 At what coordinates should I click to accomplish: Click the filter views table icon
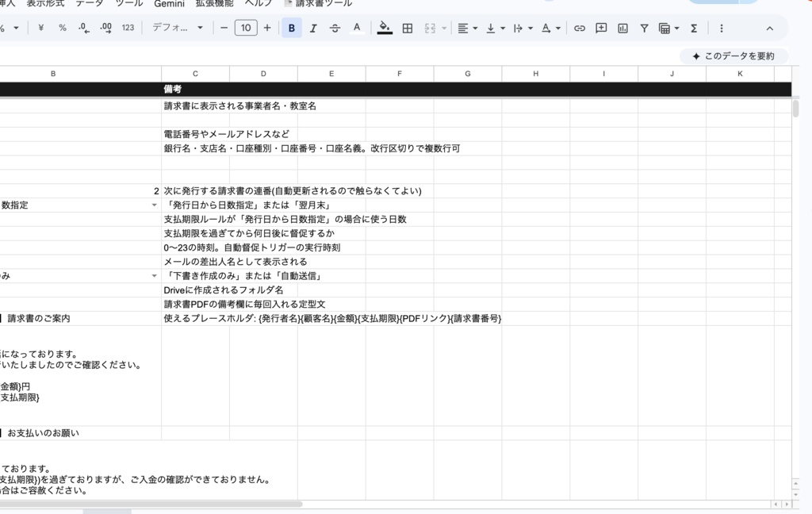665,28
